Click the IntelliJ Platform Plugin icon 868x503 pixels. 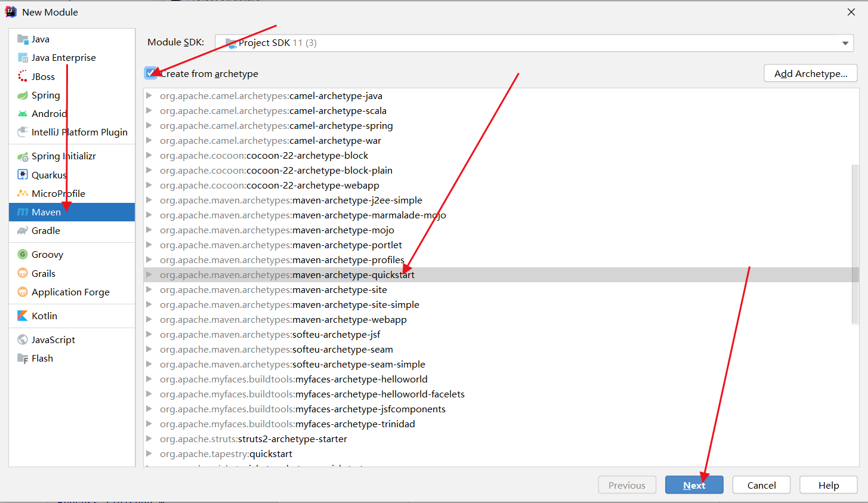23,132
